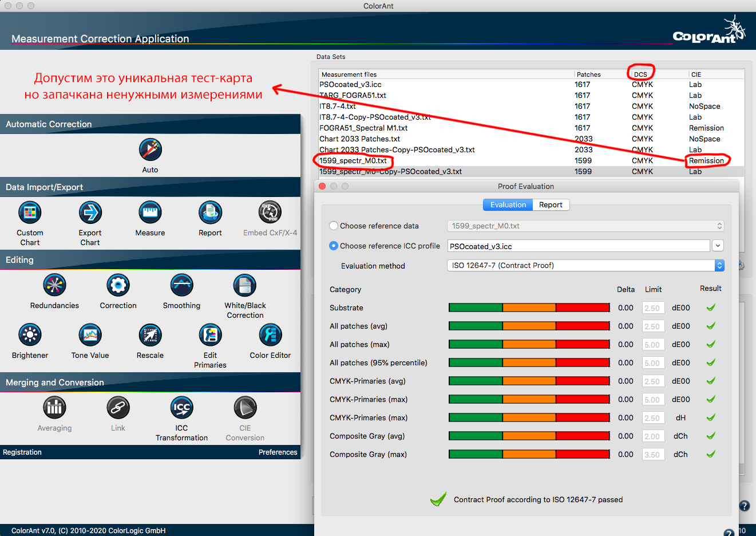
Task: Open the Brightener tool
Action: (30, 335)
